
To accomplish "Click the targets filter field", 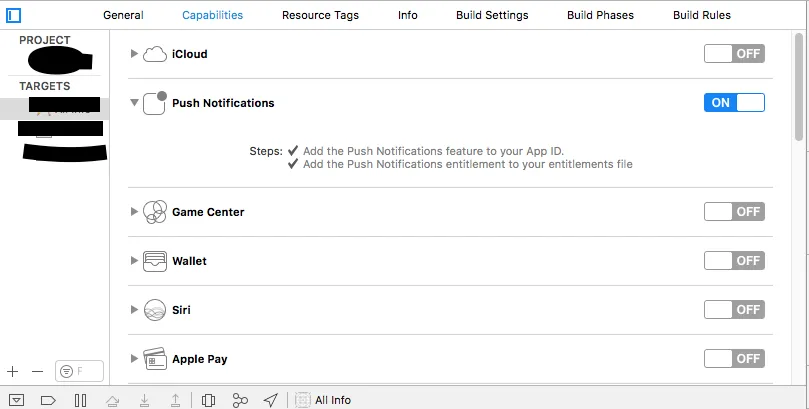I will [x=79, y=371].
